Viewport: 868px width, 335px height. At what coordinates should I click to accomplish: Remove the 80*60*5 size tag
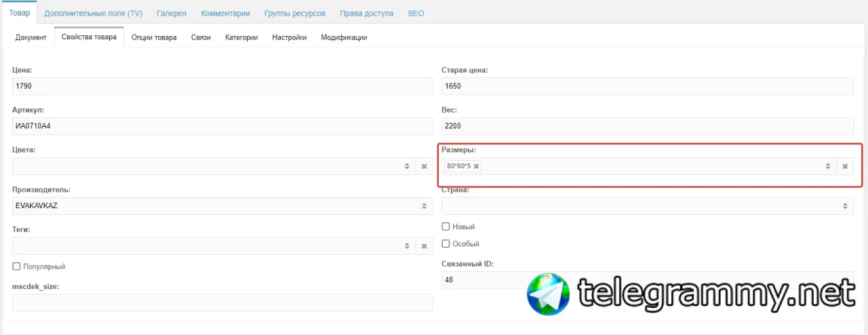476,166
